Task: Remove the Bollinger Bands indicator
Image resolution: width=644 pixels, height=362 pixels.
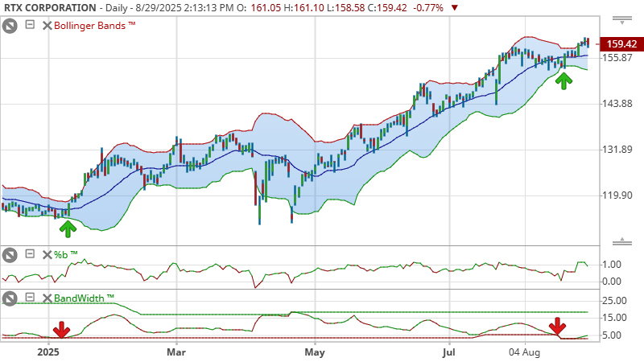Action: [x=47, y=26]
